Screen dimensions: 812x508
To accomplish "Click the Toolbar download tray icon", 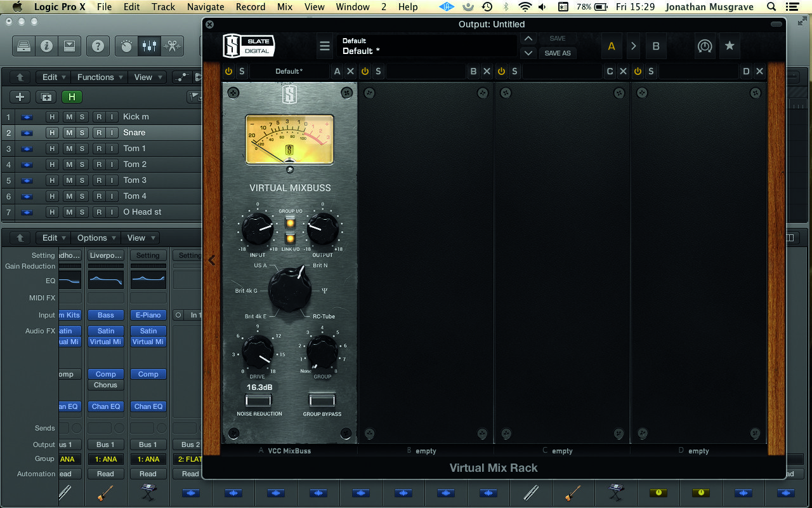I will [x=69, y=46].
